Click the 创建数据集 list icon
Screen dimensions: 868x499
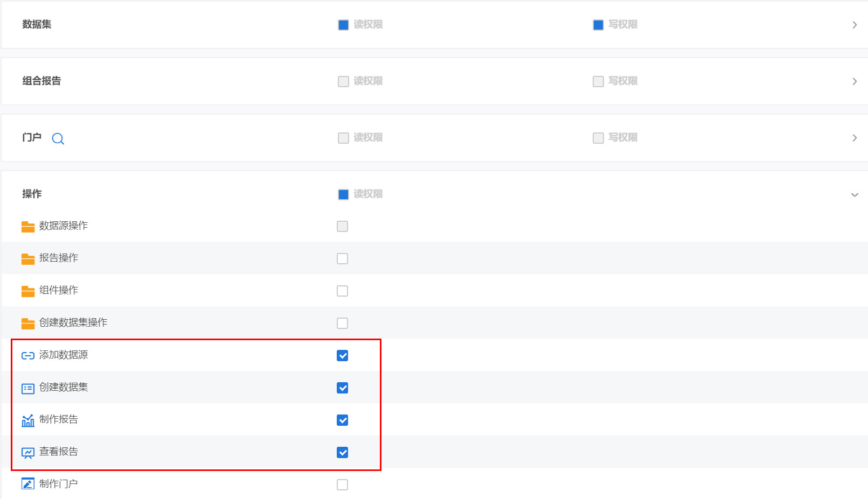[x=28, y=388]
